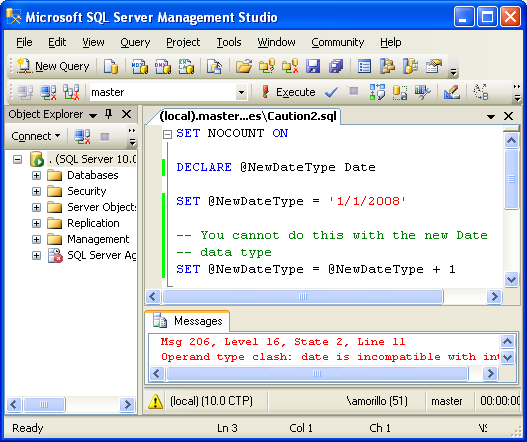The height and width of the screenshot is (442, 527).
Task: Click editor horizontal scrollbar right arrow
Action: click(x=494, y=297)
